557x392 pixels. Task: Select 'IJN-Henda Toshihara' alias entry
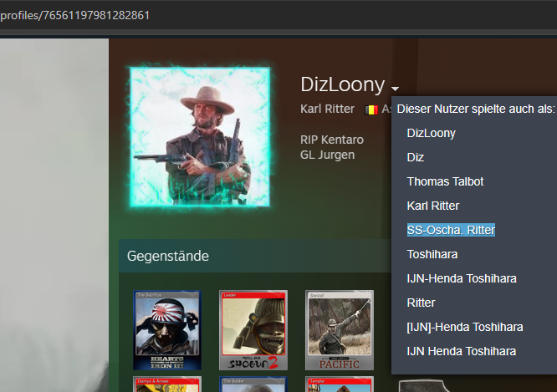[x=462, y=278]
